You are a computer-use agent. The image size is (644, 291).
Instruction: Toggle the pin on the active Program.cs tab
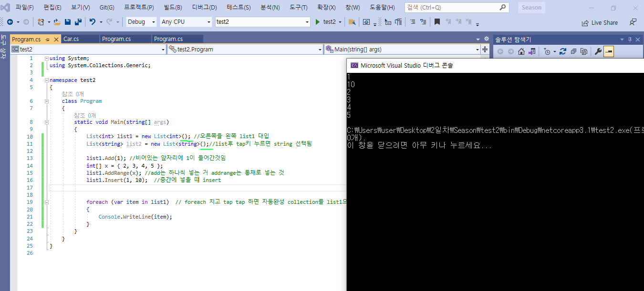(x=48, y=40)
